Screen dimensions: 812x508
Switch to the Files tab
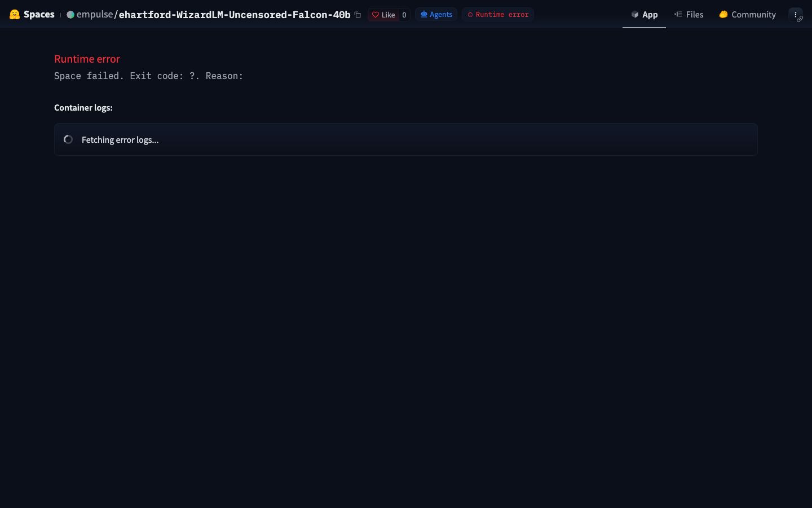tap(689, 15)
